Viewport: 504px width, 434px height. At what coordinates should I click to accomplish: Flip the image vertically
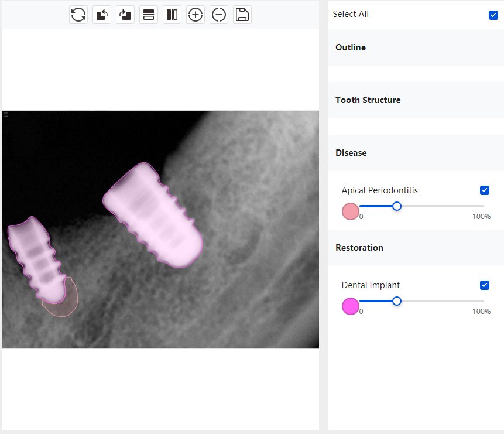click(149, 15)
